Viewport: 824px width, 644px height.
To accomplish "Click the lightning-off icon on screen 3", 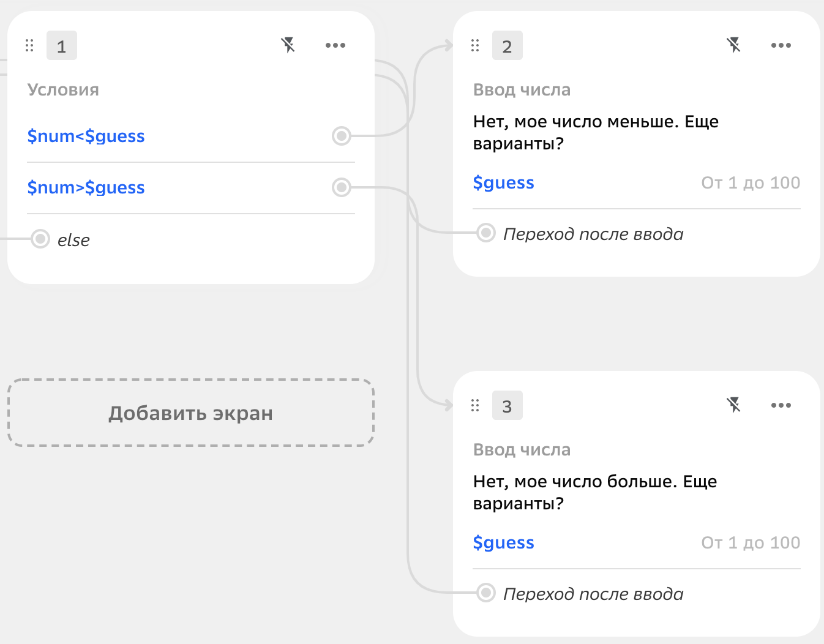I will (733, 405).
